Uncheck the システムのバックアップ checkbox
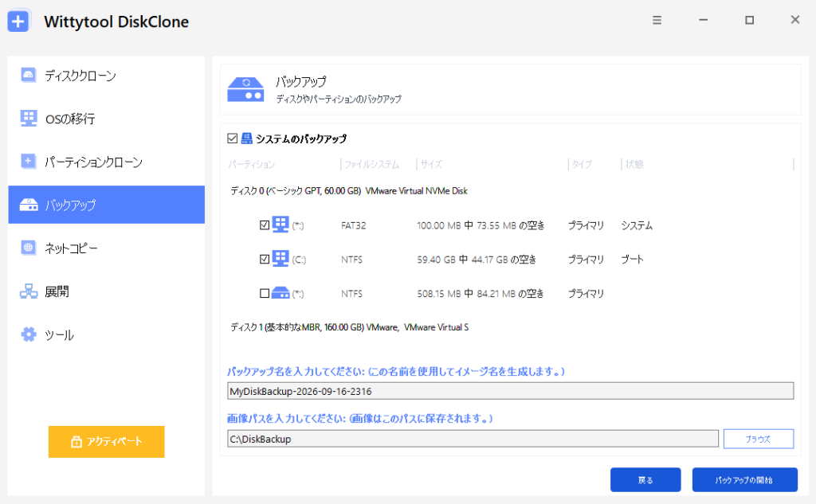816x504 pixels. point(232,139)
